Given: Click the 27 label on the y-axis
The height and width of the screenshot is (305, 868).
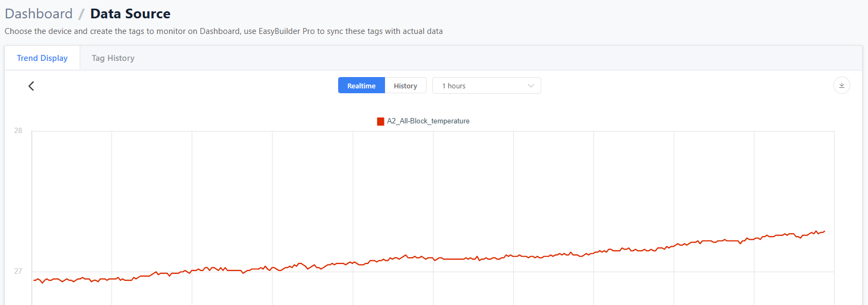Looking at the screenshot, I should (18, 271).
